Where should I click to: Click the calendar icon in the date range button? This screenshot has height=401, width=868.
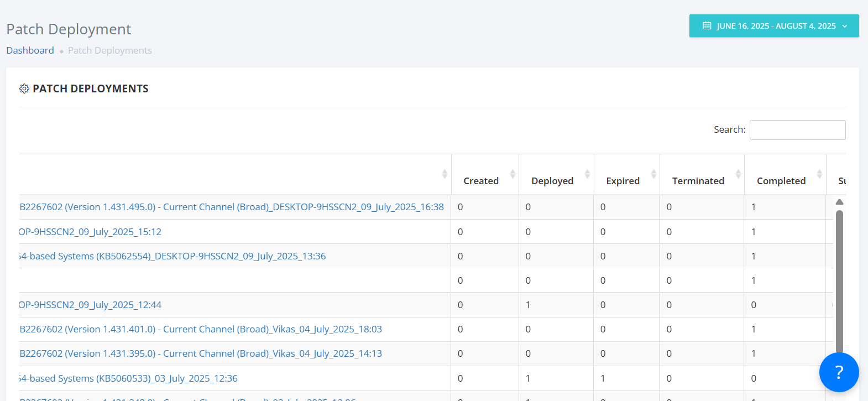pos(707,26)
